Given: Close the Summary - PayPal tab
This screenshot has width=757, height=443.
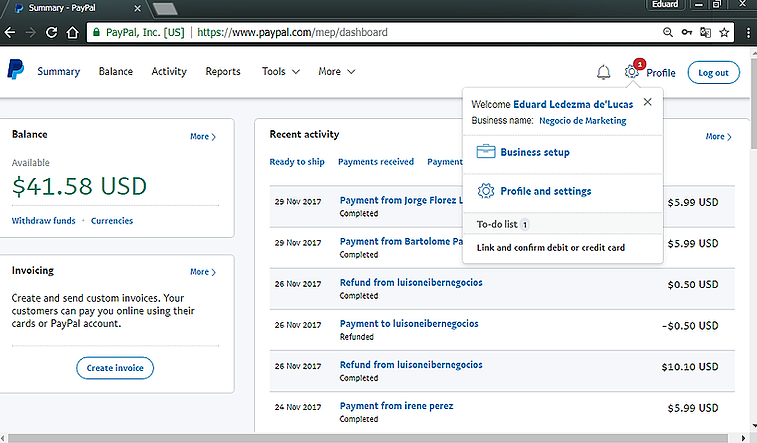Looking at the screenshot, I should coord(137,8).
